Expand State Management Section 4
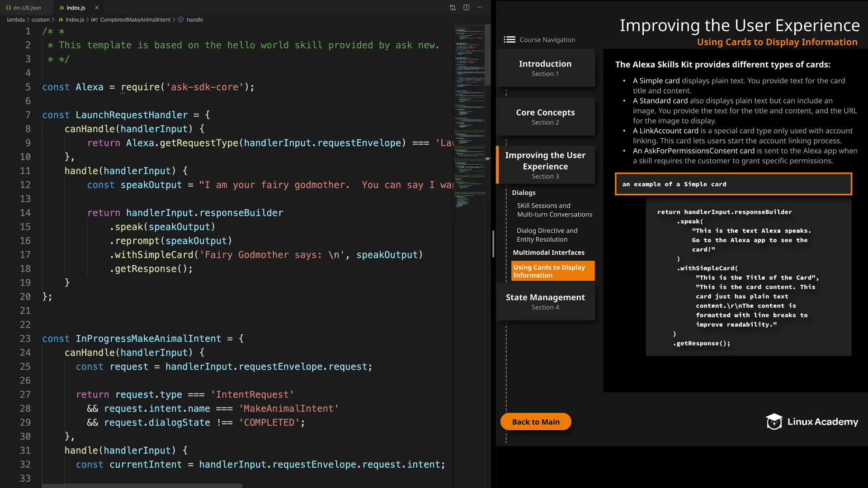Screen dimensions: 868x488 tap(545, 301)
